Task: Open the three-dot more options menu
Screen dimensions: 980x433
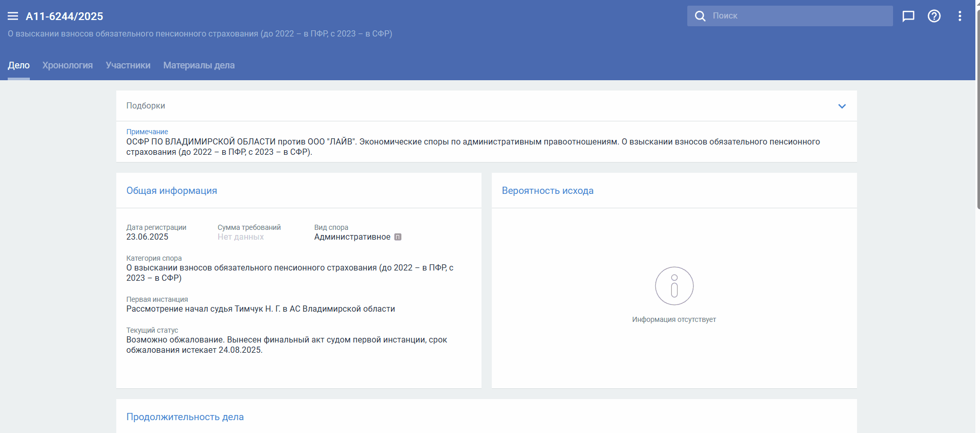Action: (960, 16)
